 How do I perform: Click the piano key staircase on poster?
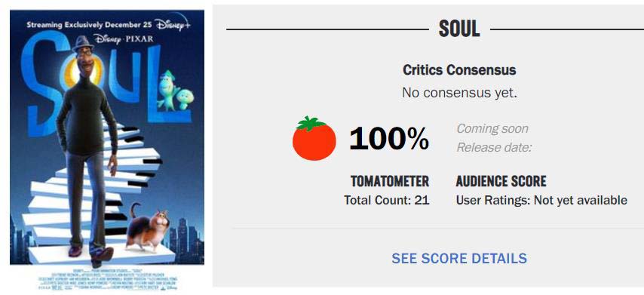point(94,193)
